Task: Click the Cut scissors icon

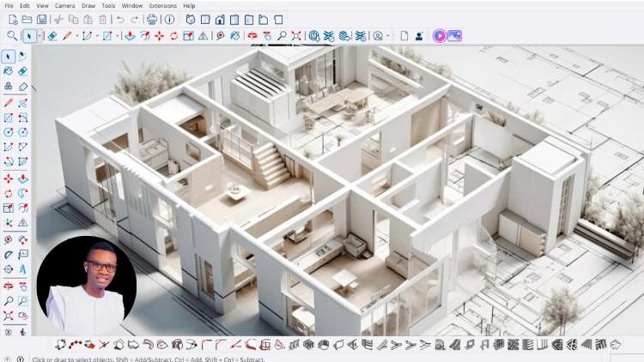Action: click(x=58, y=20)
